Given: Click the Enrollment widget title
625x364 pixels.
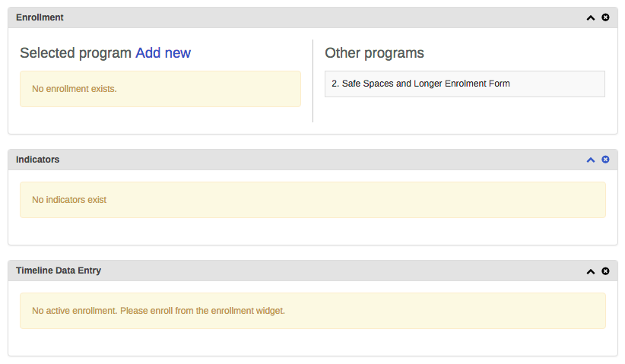Looking at the screenshot, I should click(40, 17).
